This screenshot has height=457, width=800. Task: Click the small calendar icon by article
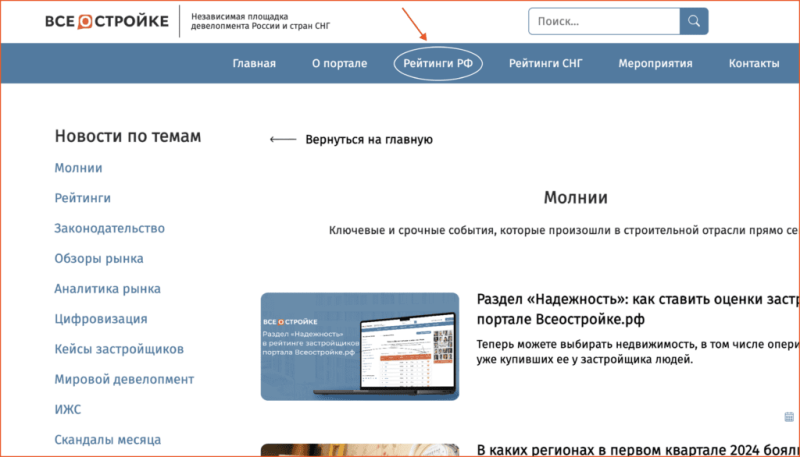pos(789,417)
